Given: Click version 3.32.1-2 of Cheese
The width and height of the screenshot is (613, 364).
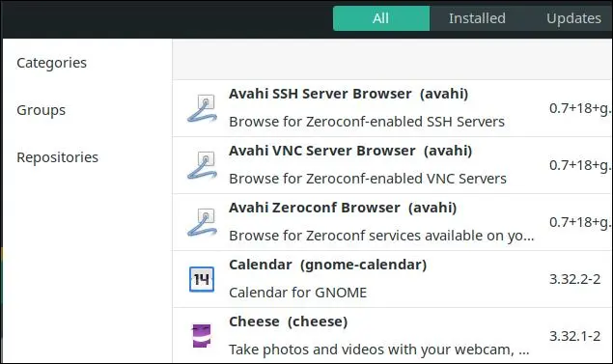Looking at the screenshot, I should point(574,336).
